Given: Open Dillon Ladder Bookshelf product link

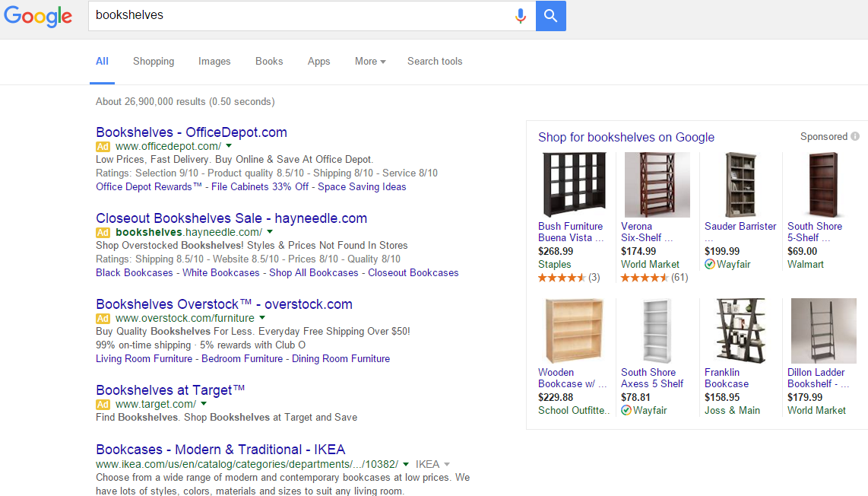Looking at the screenshot, I should pyautogui.click(x=818, y=378).
